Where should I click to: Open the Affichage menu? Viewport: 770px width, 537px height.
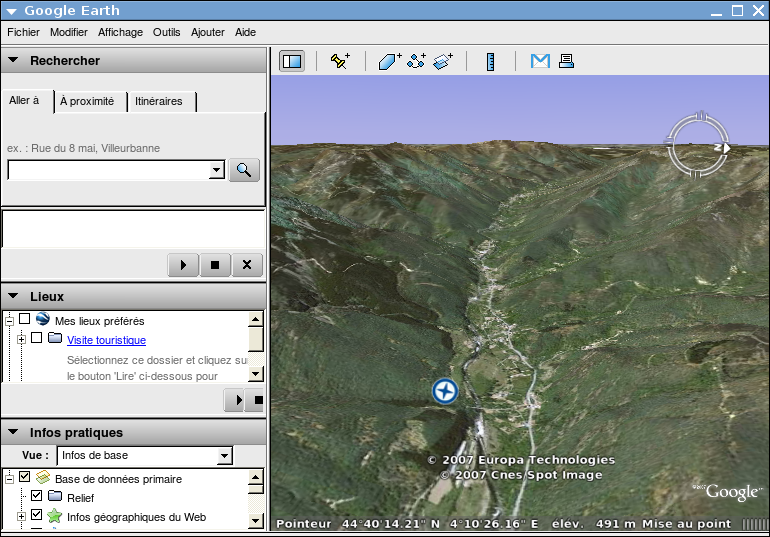coord(120,32)
